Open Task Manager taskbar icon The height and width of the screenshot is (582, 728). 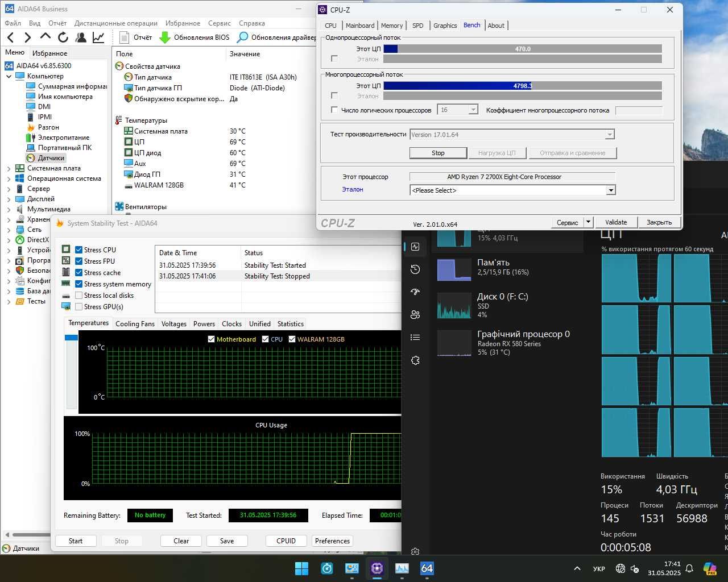point(402,568)
